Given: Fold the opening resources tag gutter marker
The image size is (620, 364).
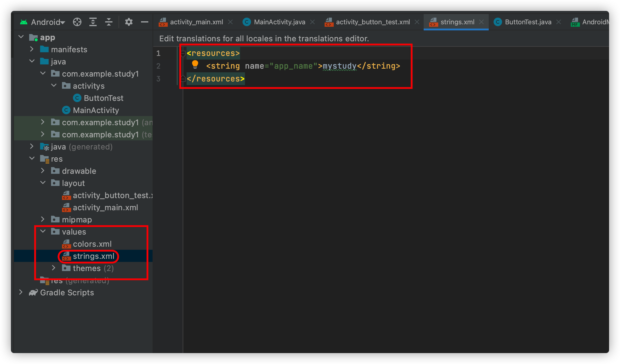Looking at the screenshot, I should coord(183,53).
